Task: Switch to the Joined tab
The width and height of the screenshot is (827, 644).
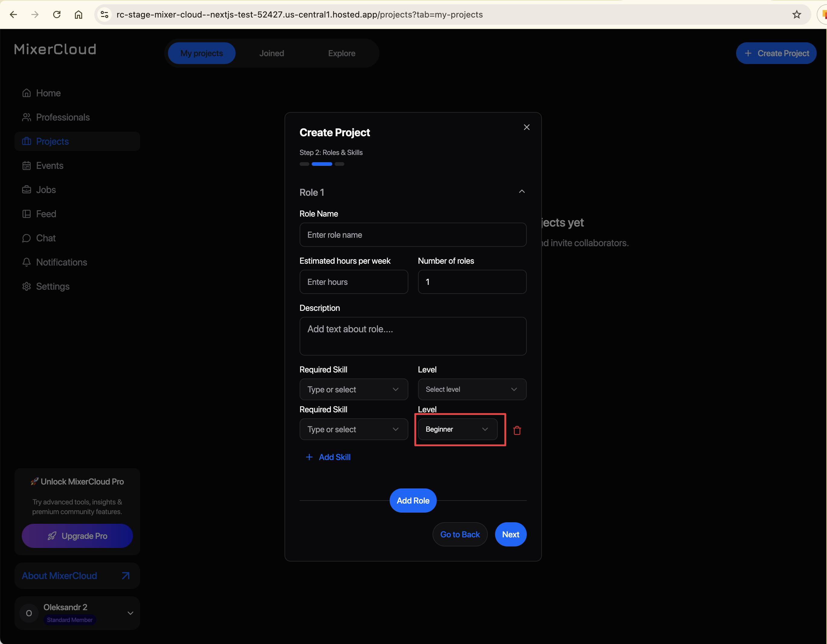Action: (272, 53)
